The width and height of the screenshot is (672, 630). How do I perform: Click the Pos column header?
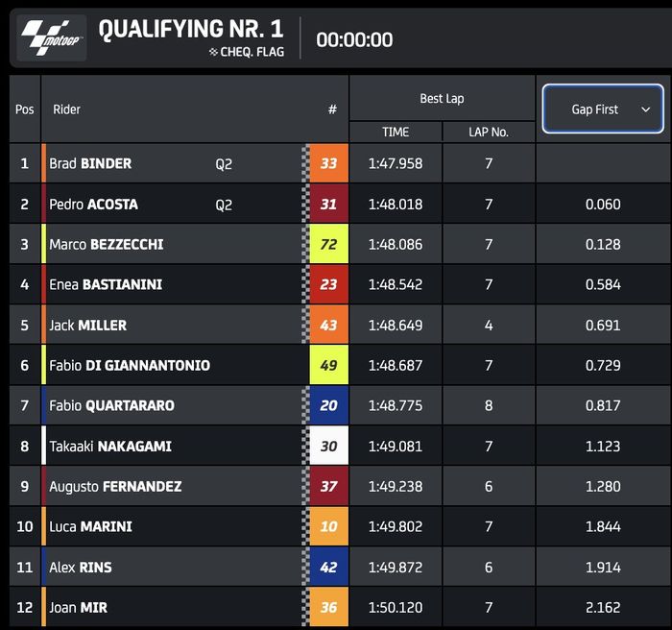click(25, 109)
